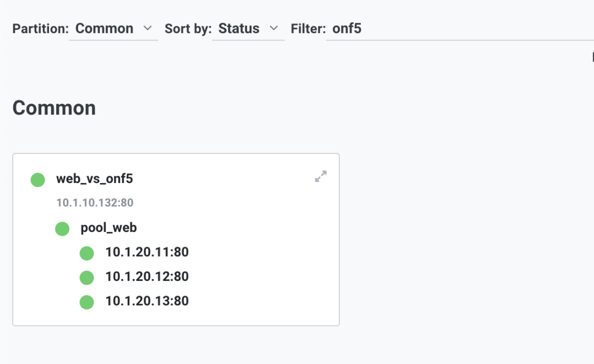Click status indicator of 10.1.20.13:80

87,302
